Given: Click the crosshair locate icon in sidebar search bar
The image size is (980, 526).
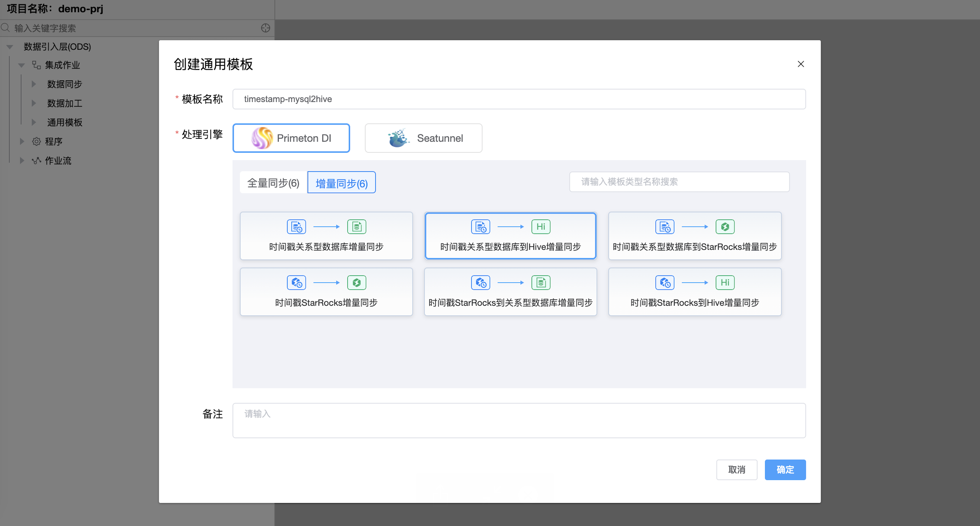Looking at the screenshot, I should 265,28.
